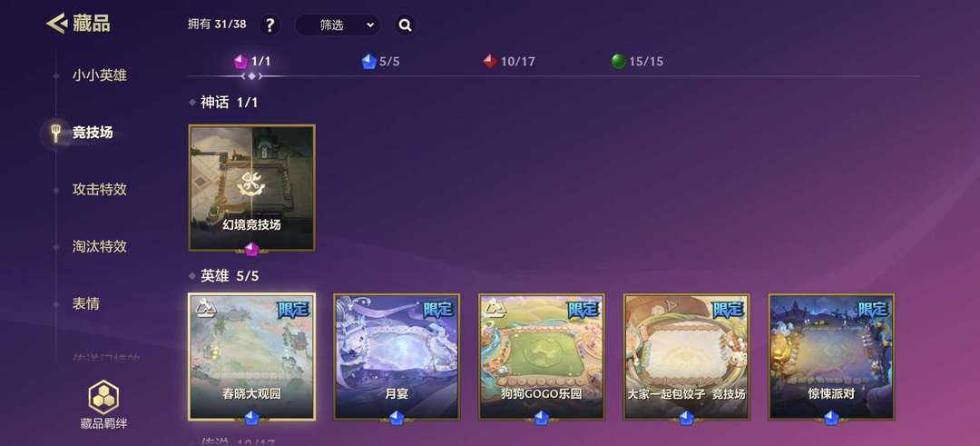Open the 表情 category

[x=85, y=304]
